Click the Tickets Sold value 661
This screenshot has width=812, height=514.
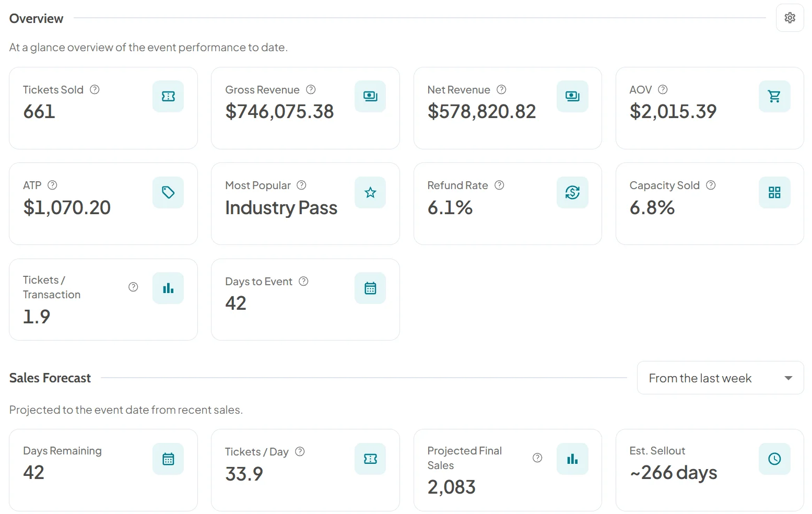tap(39, 111)
